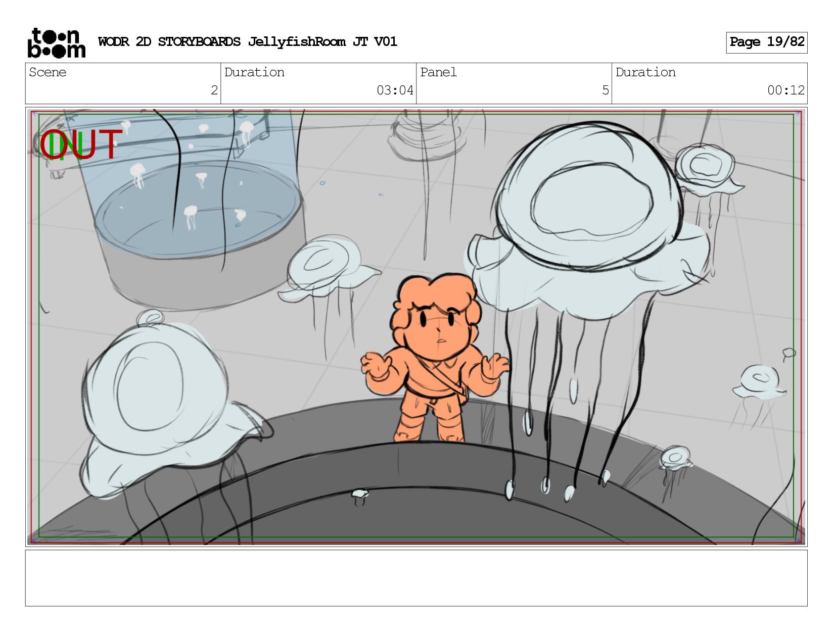834x644 pixels.
Task: Click the orange character in the storyboard panel
Action: (435, 358)
